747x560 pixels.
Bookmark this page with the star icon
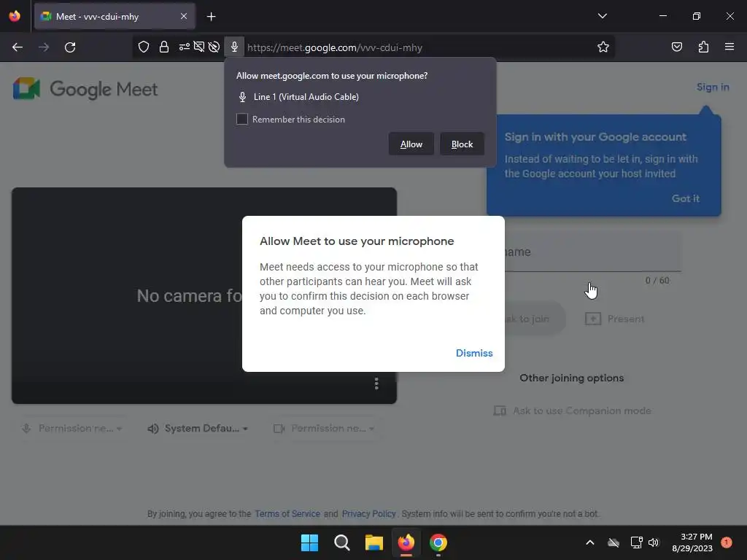point(603,47)
